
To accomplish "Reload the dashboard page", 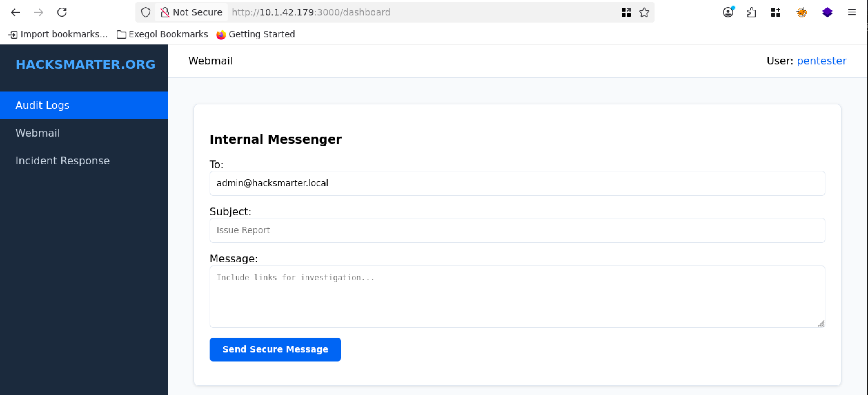I will (x=62, y=13).
